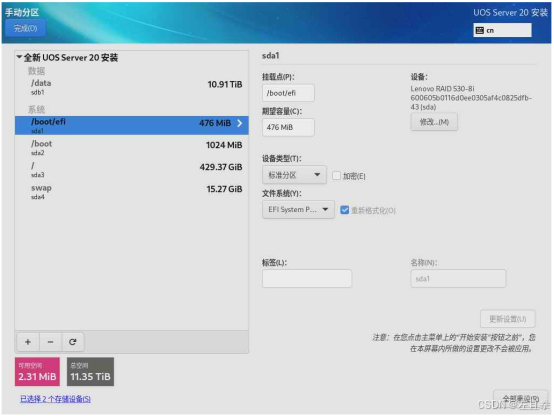
Task: Select the root / sda3 partition row
Action: coord(132,169)
